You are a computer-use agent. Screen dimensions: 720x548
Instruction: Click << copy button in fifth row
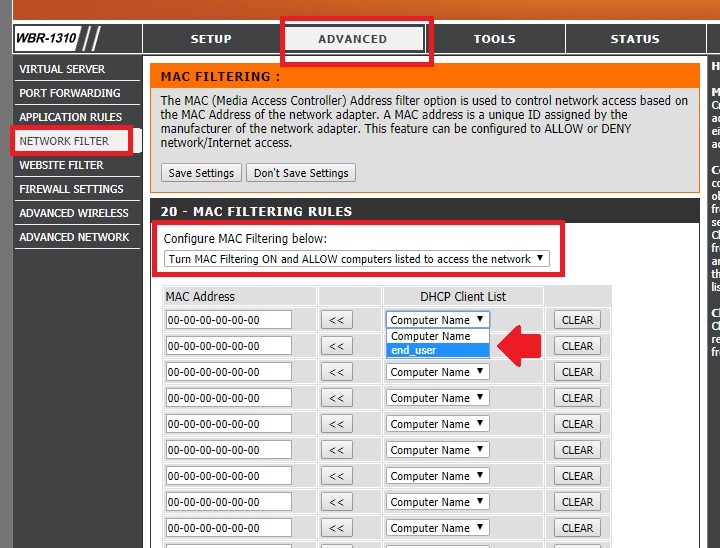[337, 424]
